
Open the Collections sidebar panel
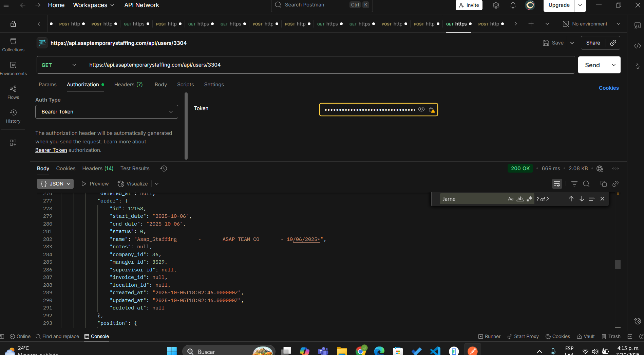(x=13, y=45)
